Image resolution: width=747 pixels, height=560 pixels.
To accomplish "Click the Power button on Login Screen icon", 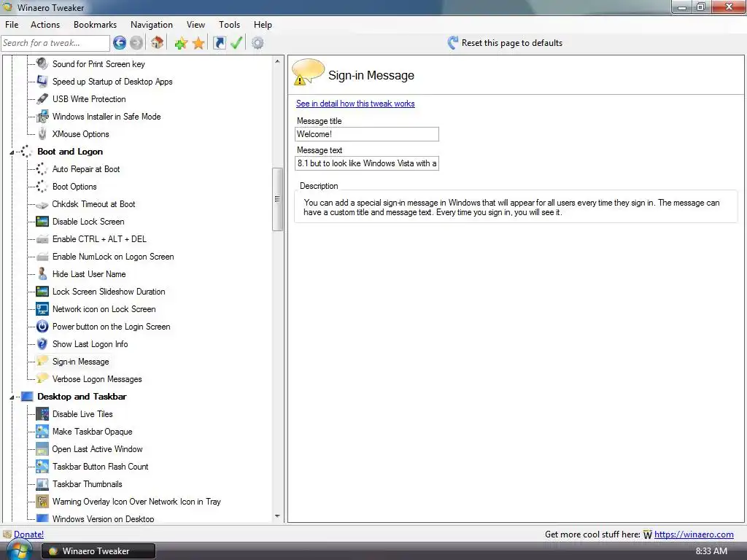I will click(x=42, y=326).
